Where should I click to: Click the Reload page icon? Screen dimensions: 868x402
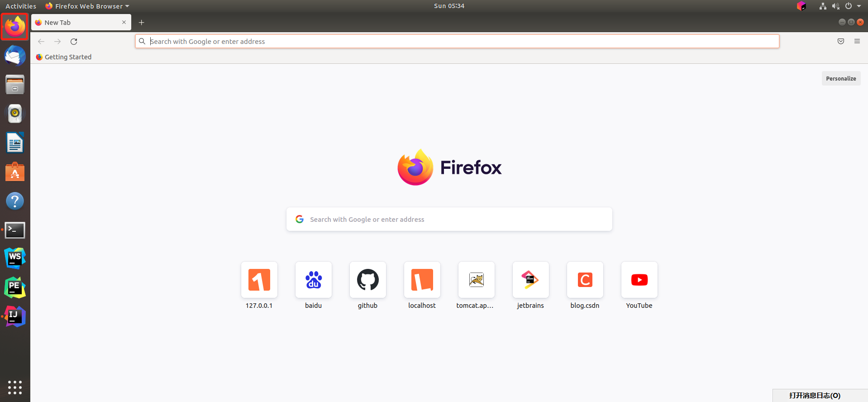[x=74, y=42]
